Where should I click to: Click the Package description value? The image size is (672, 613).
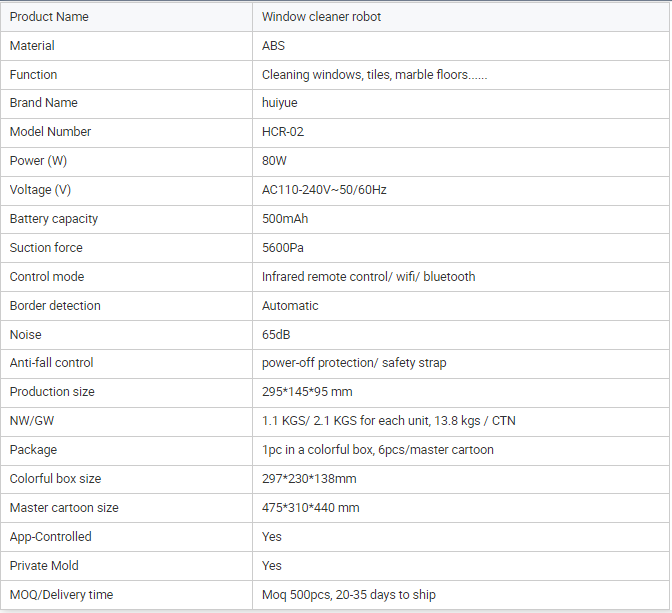click(x=377, y=450)
